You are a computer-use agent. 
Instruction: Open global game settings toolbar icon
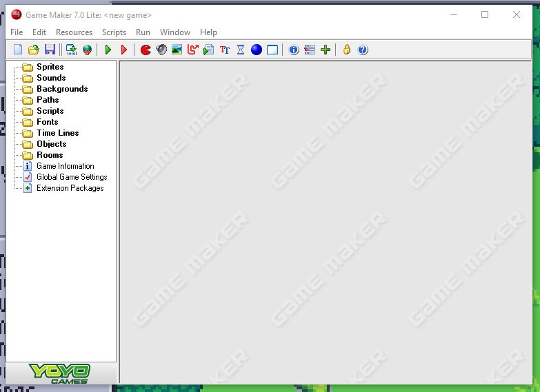[310, 50]
